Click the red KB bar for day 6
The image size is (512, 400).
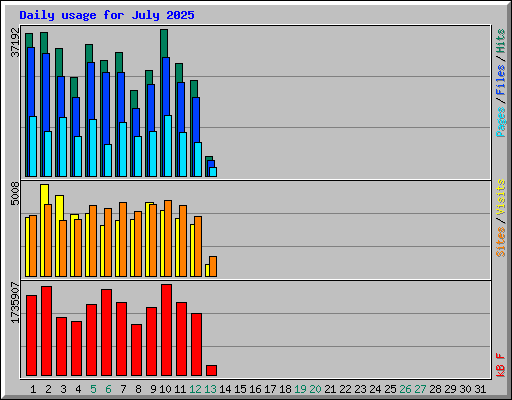click(106, 333)
